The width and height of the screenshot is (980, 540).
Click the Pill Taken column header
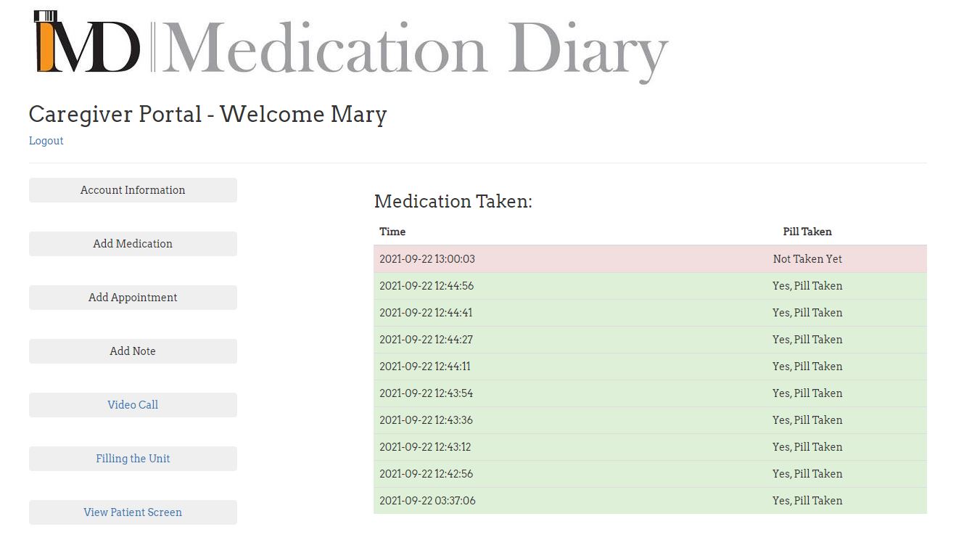click(807, 232)
